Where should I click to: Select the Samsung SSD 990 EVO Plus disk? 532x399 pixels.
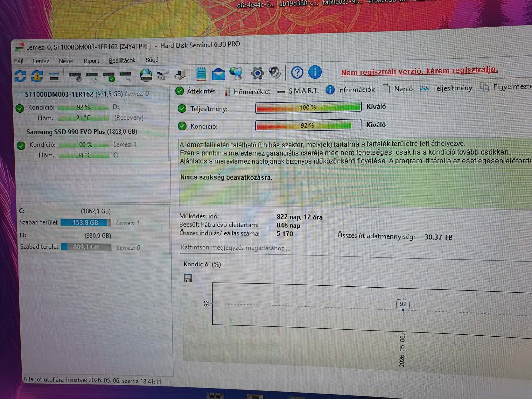click(82, 131)
